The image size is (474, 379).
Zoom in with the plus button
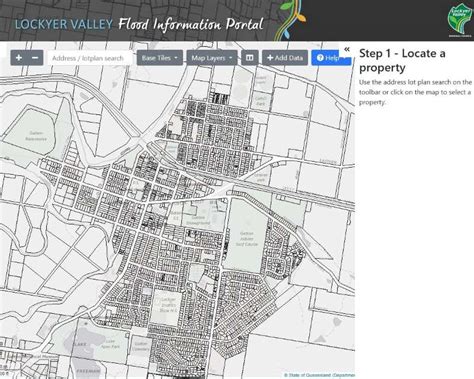19,58
